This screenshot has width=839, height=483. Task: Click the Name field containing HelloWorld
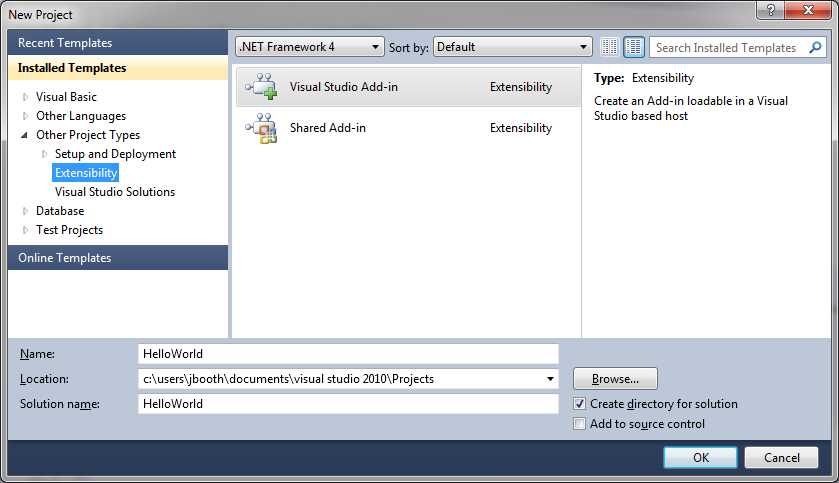(x=348, y=354)
